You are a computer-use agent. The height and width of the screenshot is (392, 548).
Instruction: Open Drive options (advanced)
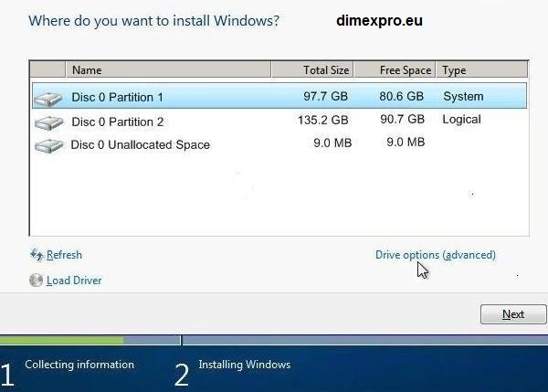pyautogui.click(x=436, y=255)
